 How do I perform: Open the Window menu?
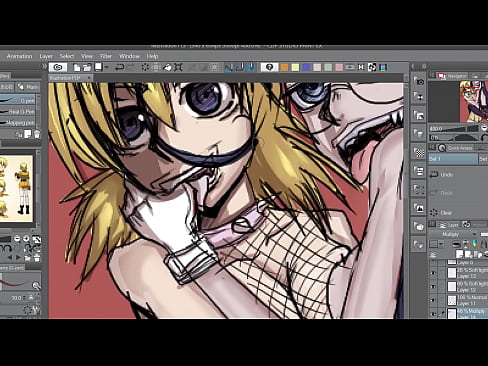point(129,56)
